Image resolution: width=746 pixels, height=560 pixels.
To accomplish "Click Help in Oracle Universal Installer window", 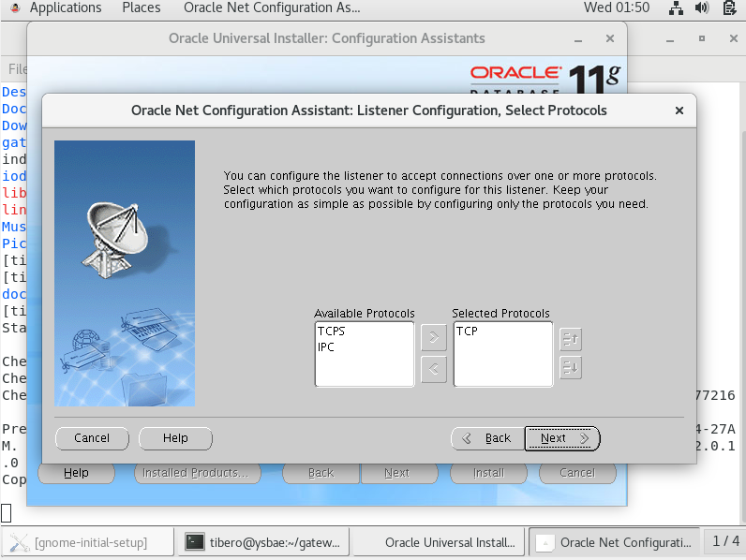I will pyautogui.click(x=76, y=473).
